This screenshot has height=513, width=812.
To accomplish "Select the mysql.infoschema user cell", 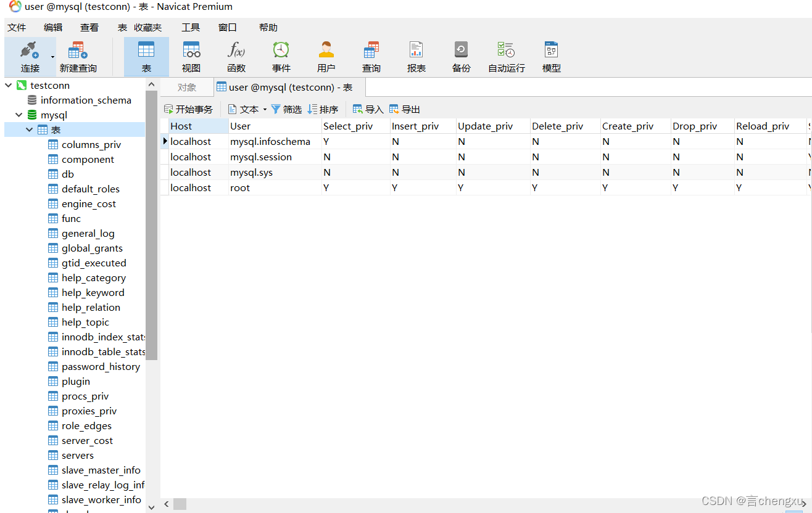I will coord(275,141).
